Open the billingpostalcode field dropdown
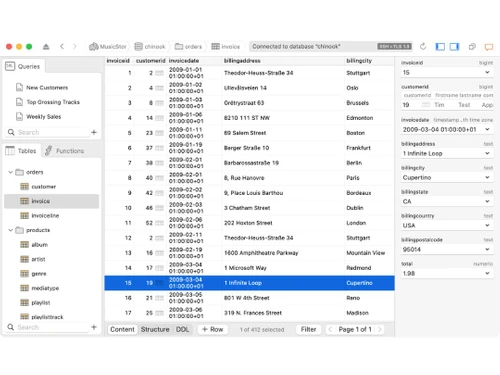Image resolution: width=500 pixels, height=375 pixels. (487, 249)
